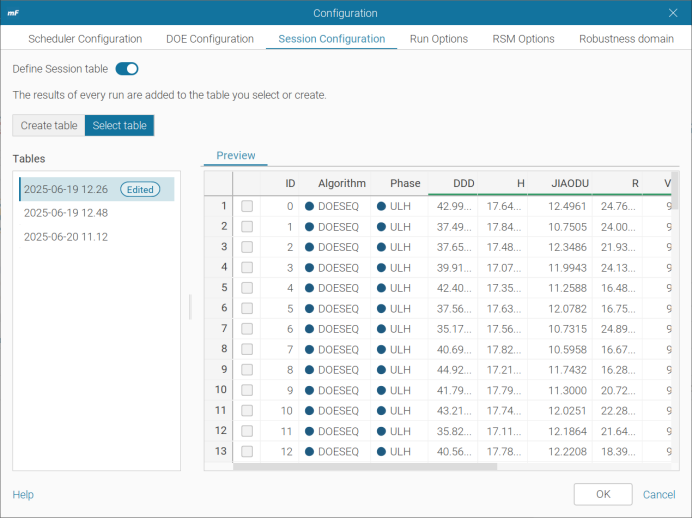The image size is (693, 518).
Task: Click the DOESEQ algorithm dot in row 1
Action: coord(309,206)
